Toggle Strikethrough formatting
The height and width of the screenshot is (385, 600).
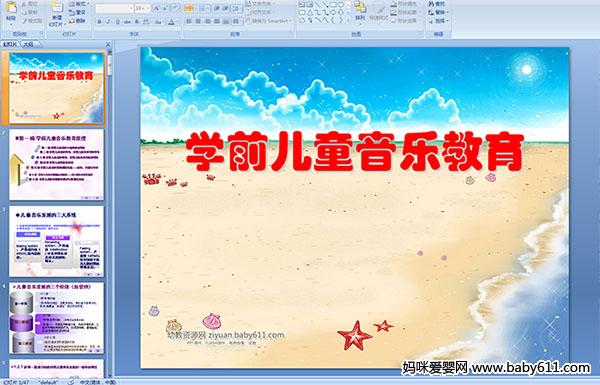coord(127,22)
